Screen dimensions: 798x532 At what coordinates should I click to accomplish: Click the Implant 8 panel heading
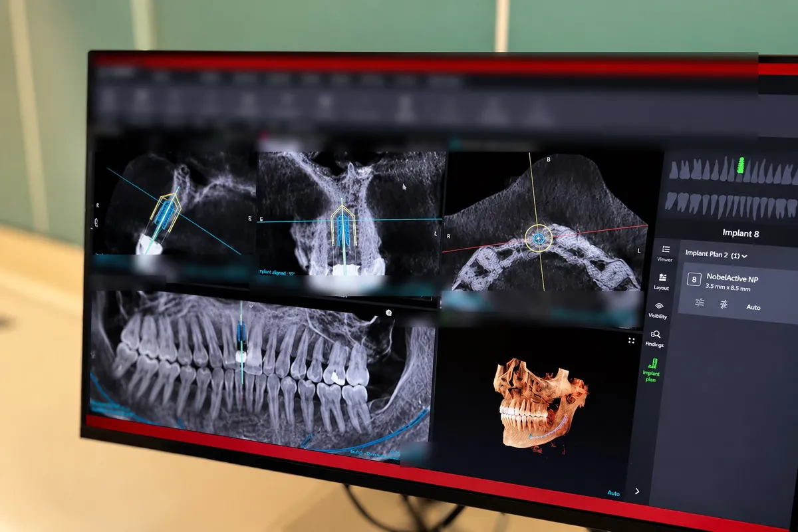tap(740, 233)
